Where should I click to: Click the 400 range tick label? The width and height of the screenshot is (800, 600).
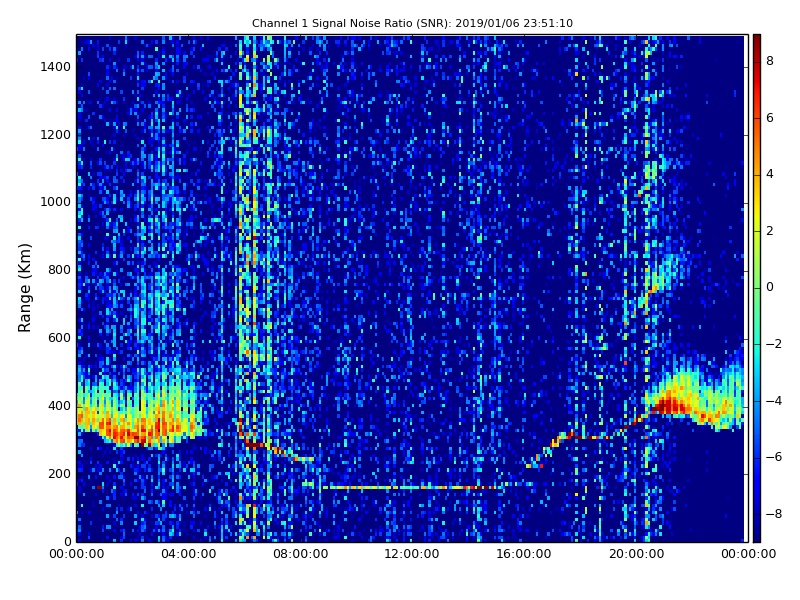[59, 406]
